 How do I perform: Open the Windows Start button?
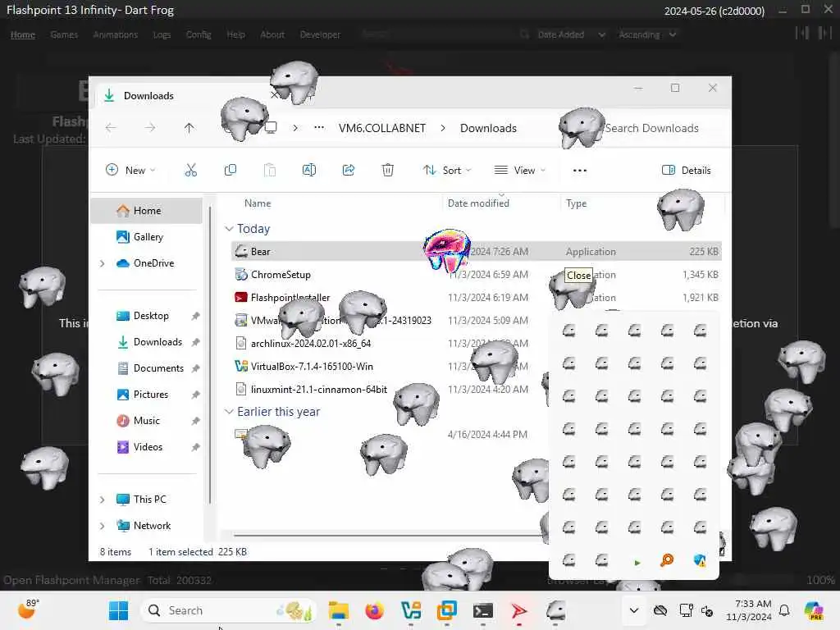118,610
